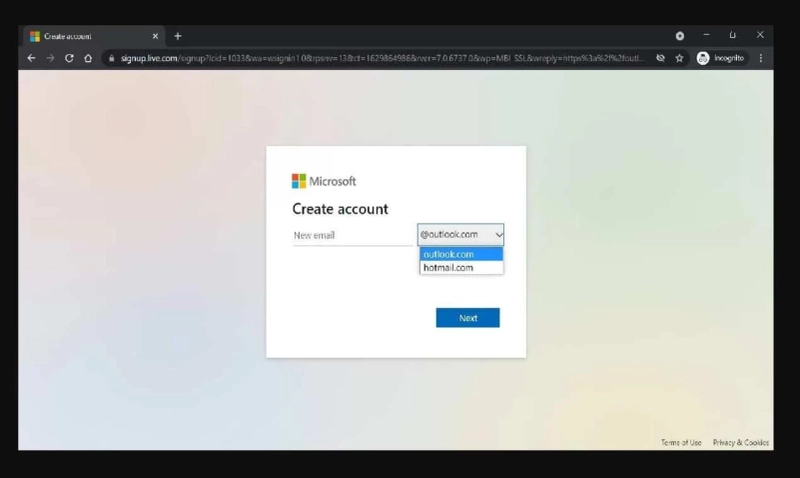
Task: Toggle the @outlook.com domain dropdown
Action: click(460, 235)
